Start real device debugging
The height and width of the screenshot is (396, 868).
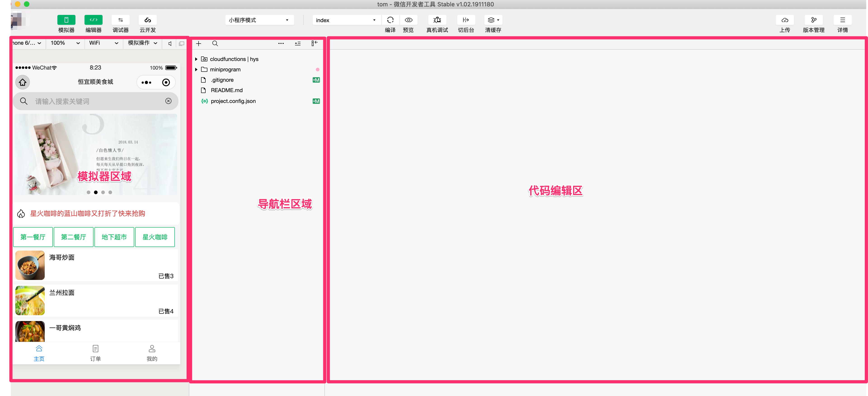tap(437, 20)
